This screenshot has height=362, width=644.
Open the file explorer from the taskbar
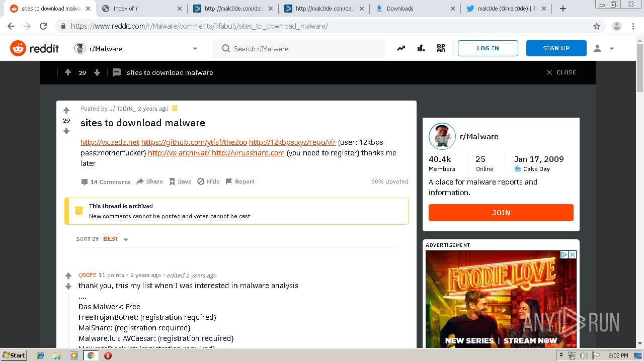click(x=57, y=355)
